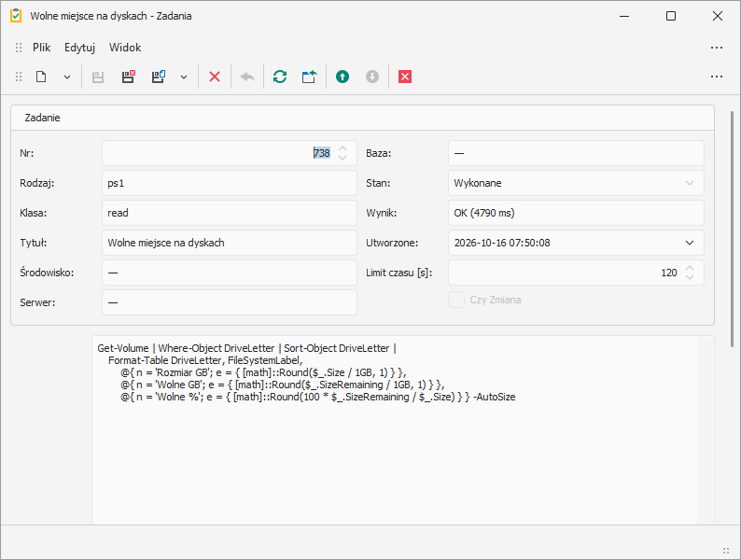The width and height of the screenshot is (741, 560).
Task: Click the Utworzone field showing 2026-10-16 07:50:08
Action: pos(576,243)
